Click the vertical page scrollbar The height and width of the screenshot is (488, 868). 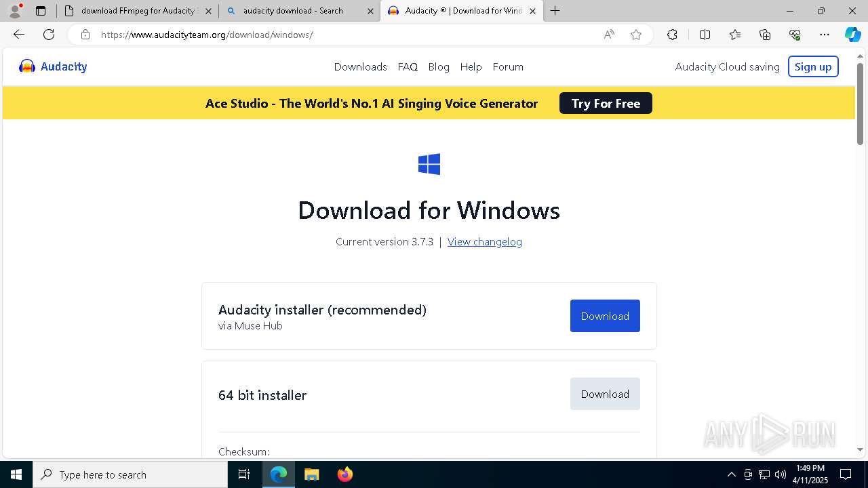860,104
